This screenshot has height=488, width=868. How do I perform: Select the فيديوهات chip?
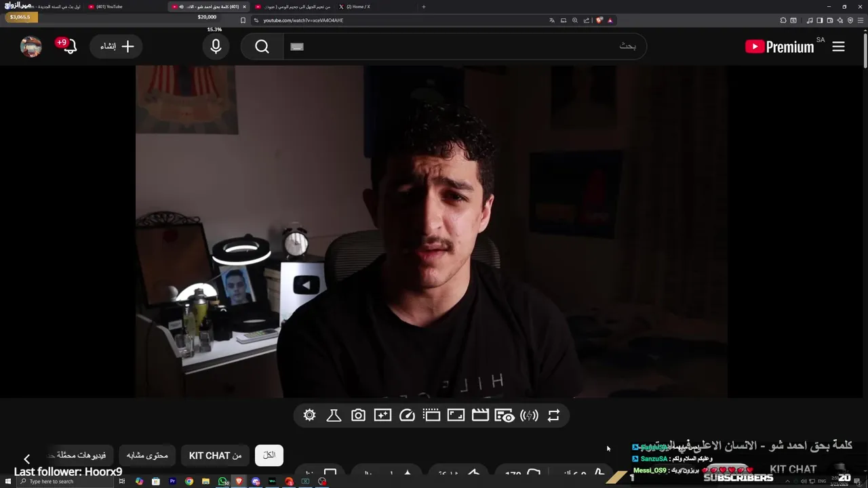(80, 455)
